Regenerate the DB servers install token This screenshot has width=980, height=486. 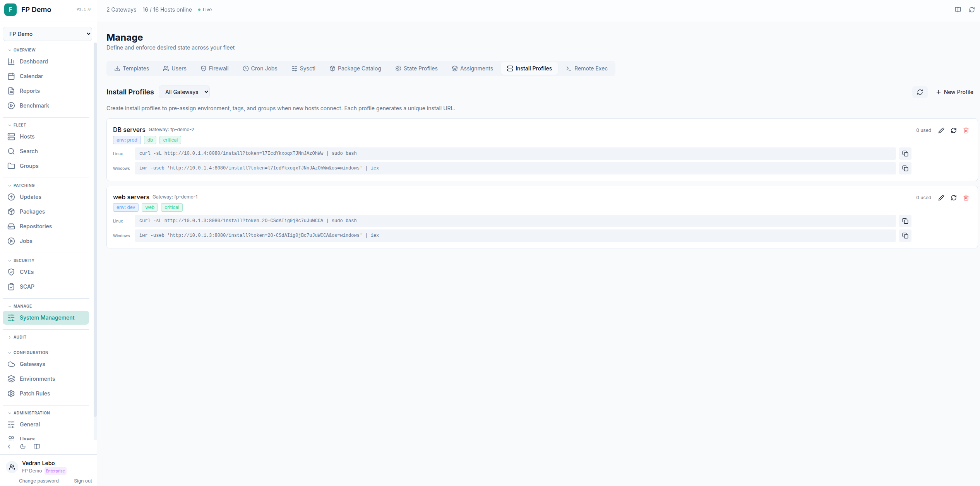(954, 130)
